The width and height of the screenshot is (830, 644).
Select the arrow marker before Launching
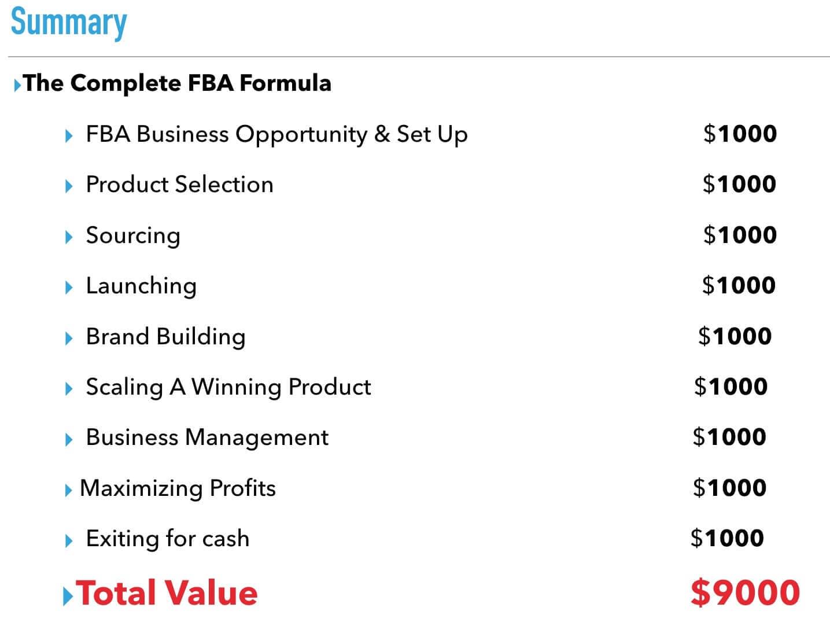(x=69, y=287)
